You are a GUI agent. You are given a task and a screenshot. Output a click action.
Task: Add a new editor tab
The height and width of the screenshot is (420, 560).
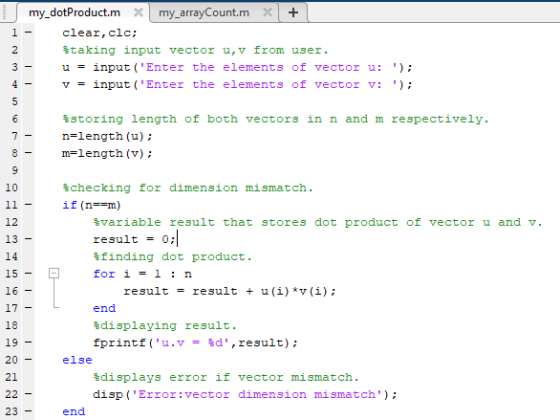[293, 13]
